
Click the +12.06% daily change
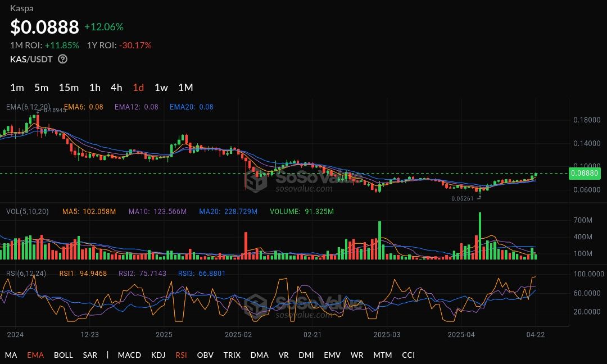pos(104,27)
